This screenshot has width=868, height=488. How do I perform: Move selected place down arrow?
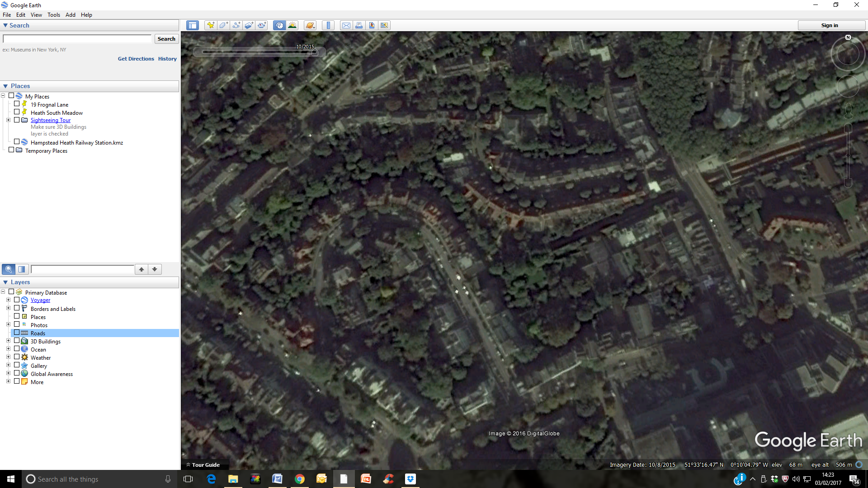[x=155, y=269]
